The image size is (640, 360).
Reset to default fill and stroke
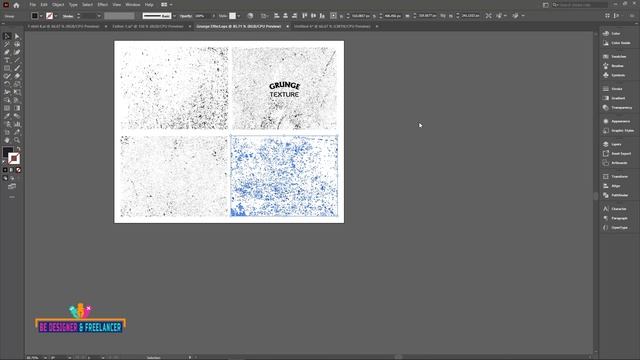point(4,162)
